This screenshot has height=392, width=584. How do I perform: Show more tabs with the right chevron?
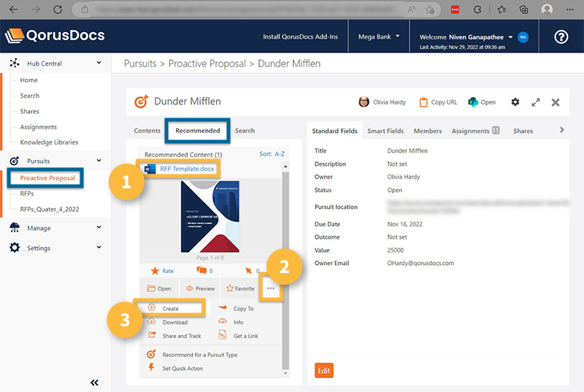[x=562, y=130]
